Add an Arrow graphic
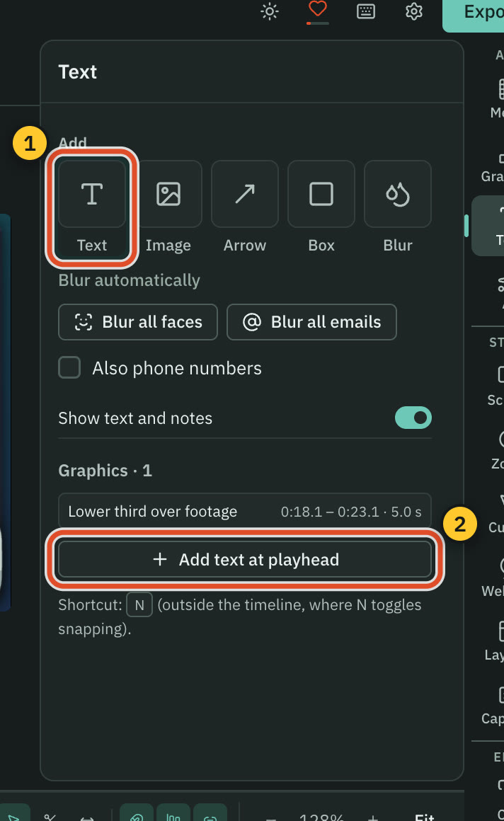The image size is (504, 821). coord(245,194)
